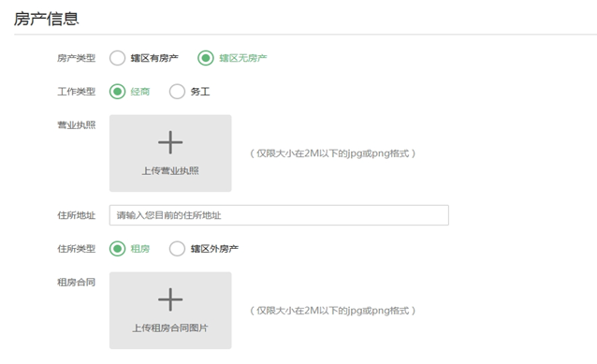Click the 上传营业执照 upload label

point(170,171)
